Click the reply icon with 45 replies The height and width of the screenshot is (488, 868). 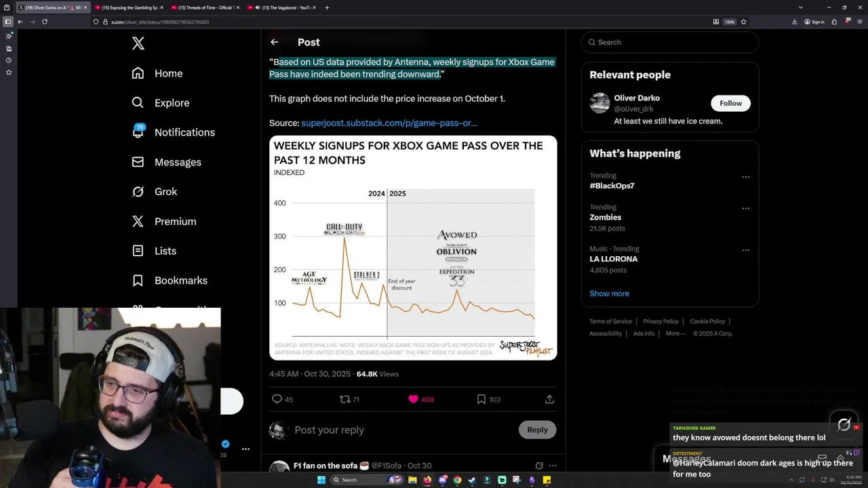coord(277,399)
